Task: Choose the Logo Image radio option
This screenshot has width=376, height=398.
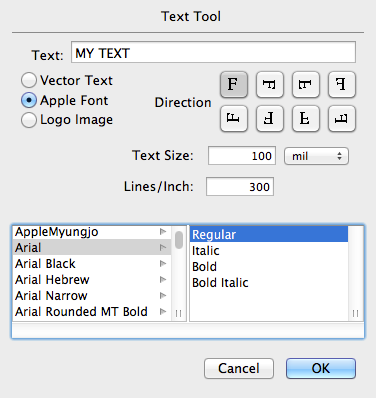Action: pos(29,120)
